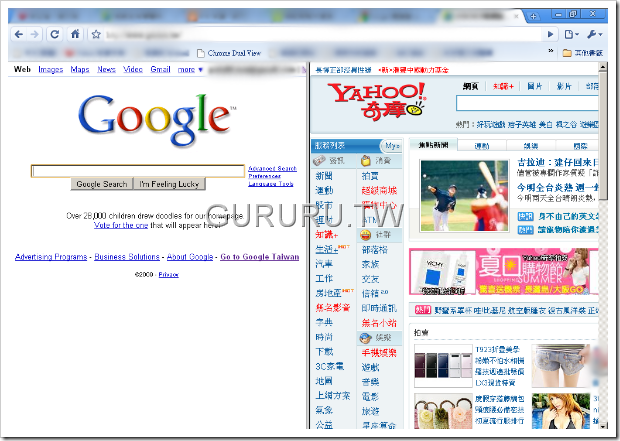Click the Yahoo! Kimo logo
Screen dimensions: 620x441
click(x=377, y=100)
